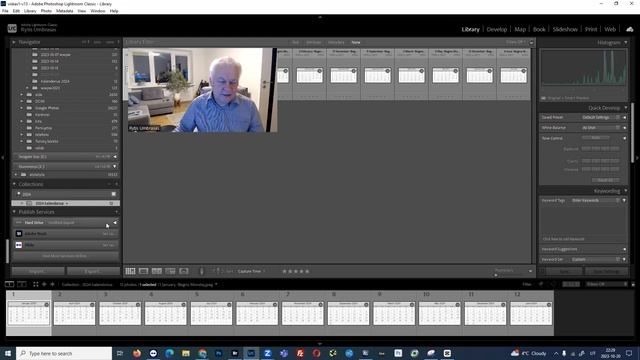Viewport: 640px width, 360px height.
Task: Collapse the Collections panel
Action: coord(14,184)
